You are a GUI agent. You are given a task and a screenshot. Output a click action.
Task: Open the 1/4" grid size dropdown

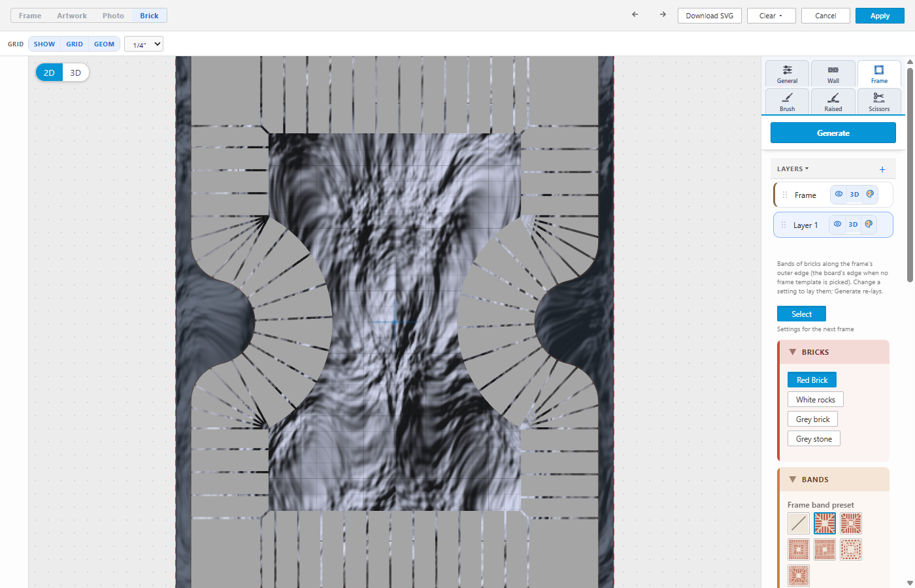coord(144,44)
